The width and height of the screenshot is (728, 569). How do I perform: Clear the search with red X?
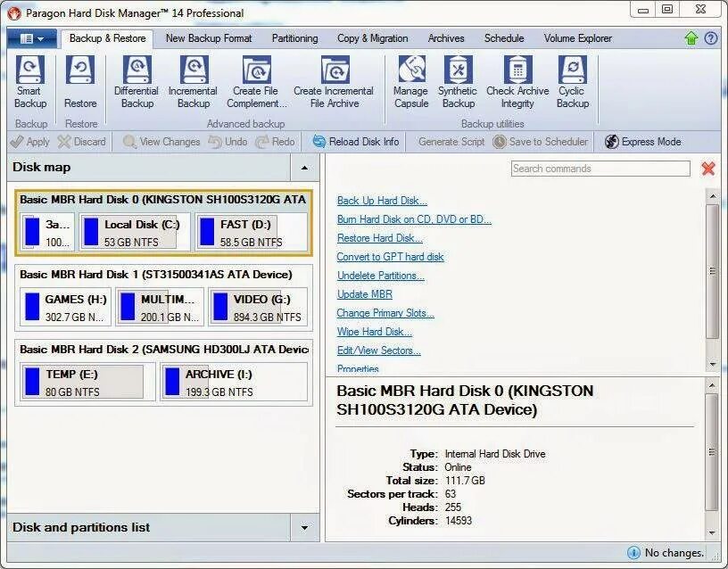pyautogui.click(x=708, y=169)
